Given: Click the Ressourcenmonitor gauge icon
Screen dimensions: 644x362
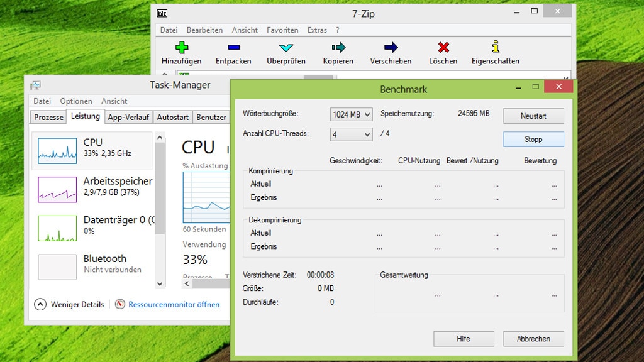Looking at the screenshot, I should coord(120,304).
